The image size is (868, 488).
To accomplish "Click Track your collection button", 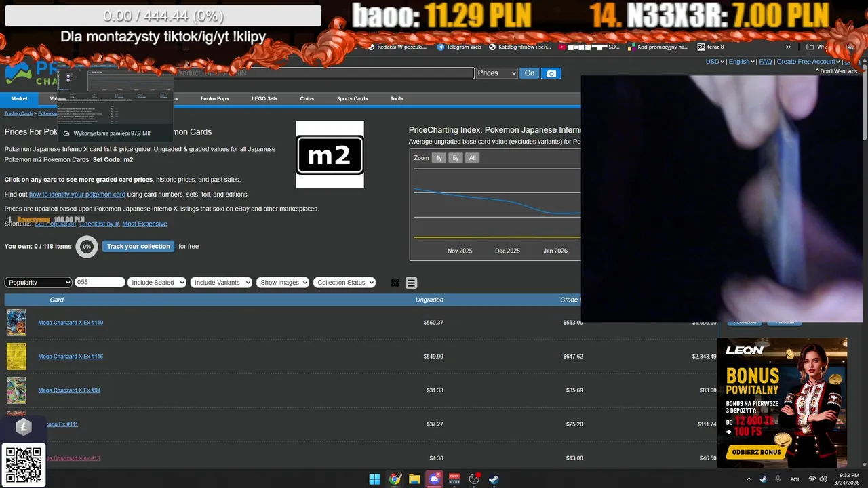I will click(x=138, y=247).
